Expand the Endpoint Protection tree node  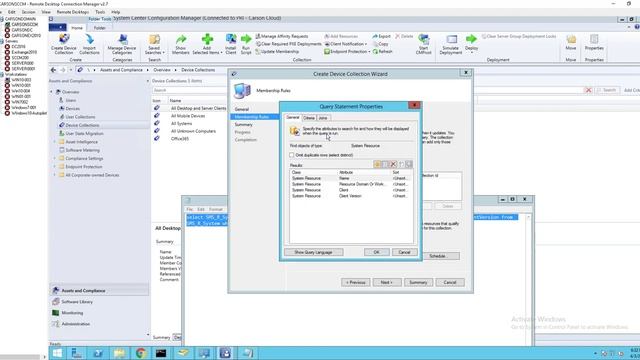pos(55,167)
